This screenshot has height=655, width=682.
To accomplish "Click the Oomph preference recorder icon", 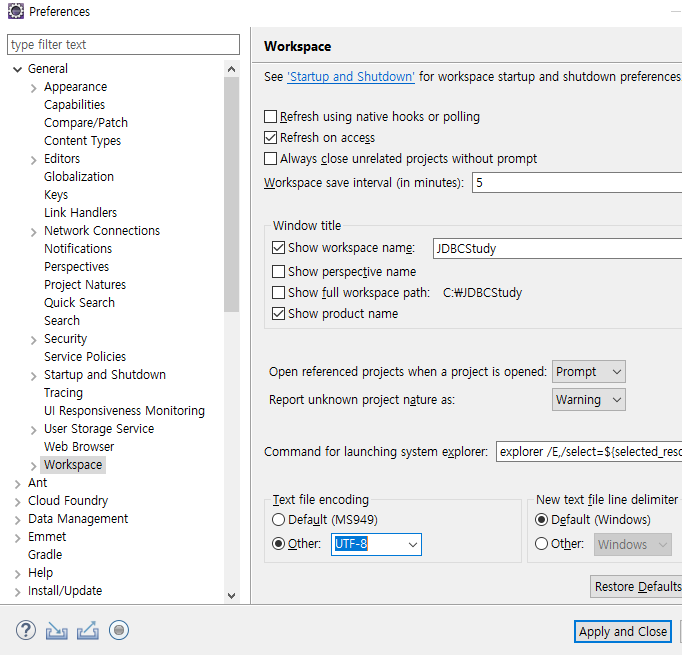I will pos(119,630).
